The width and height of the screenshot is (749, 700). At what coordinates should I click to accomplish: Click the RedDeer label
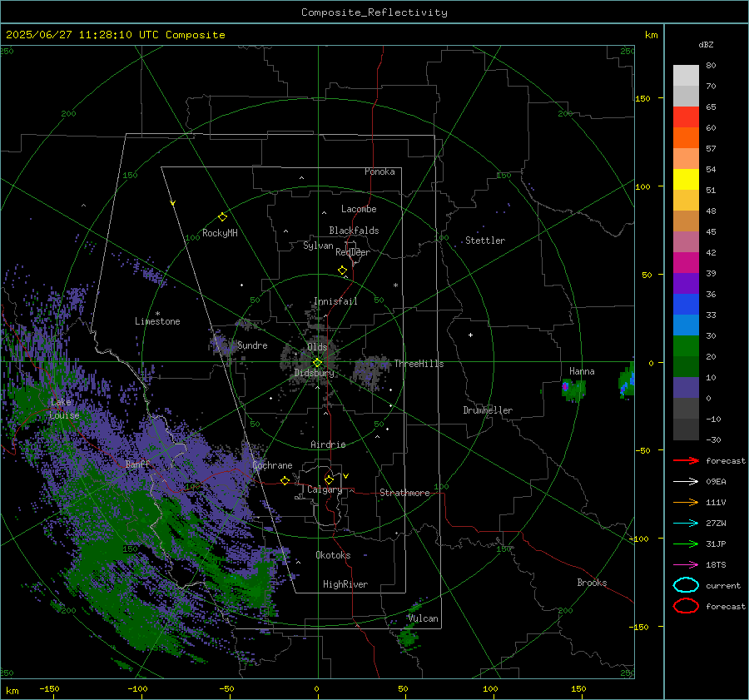click(x=353, y=252)
